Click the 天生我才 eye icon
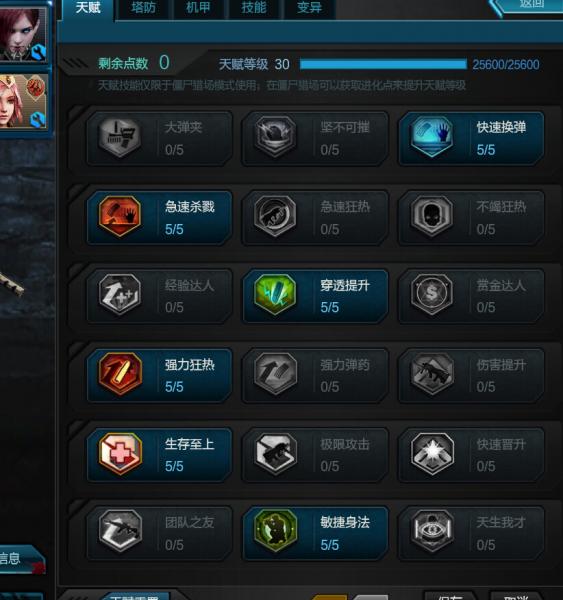This screenshot has height=600, width=563. [x=432, y=531]
